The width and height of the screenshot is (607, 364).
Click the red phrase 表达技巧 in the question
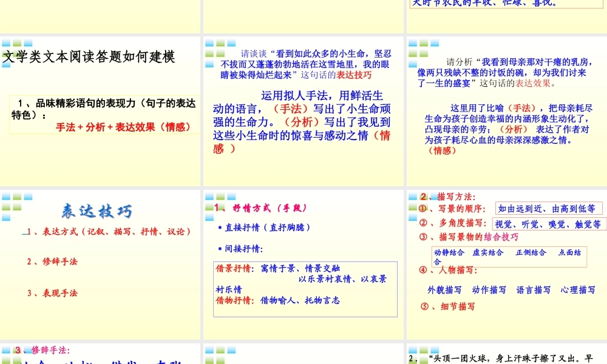pyautogui.click(x=354, y=75)
